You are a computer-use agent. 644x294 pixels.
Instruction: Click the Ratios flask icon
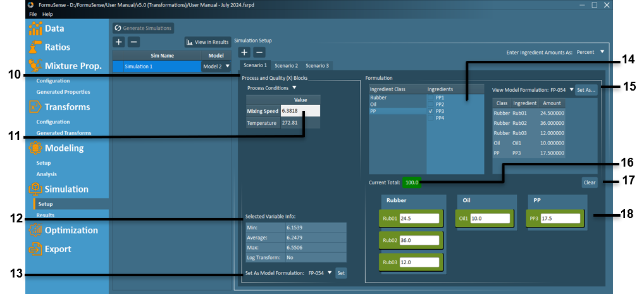click(35, 47)
